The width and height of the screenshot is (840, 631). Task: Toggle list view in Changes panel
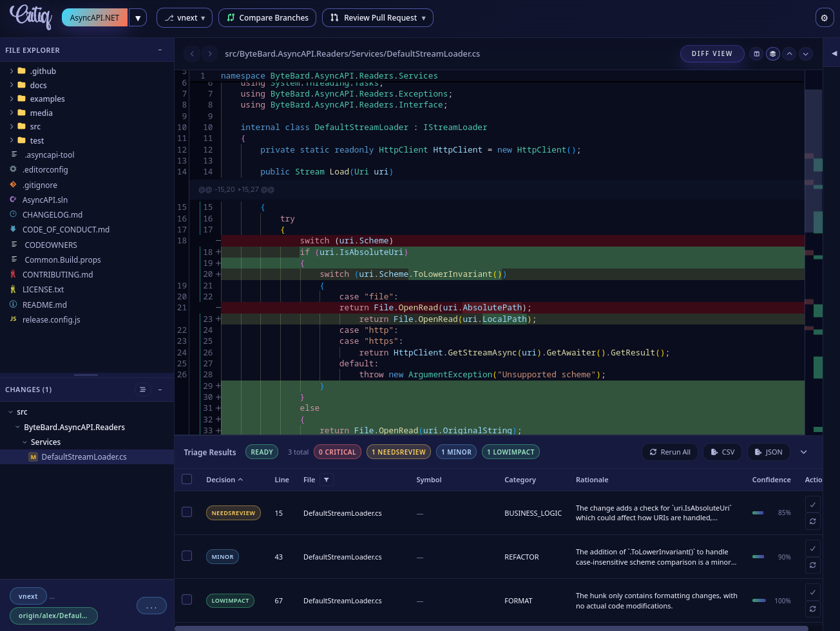point(142,390)
